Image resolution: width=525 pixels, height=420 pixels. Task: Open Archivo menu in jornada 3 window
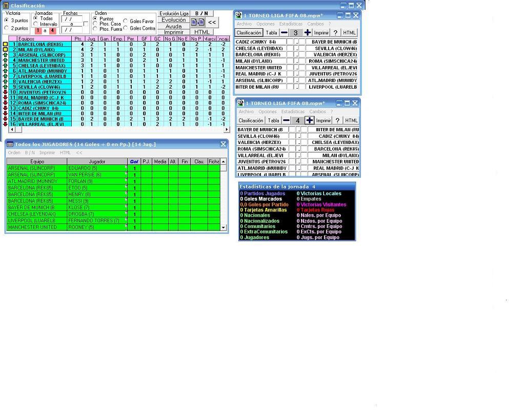click(x=244, y=24)
